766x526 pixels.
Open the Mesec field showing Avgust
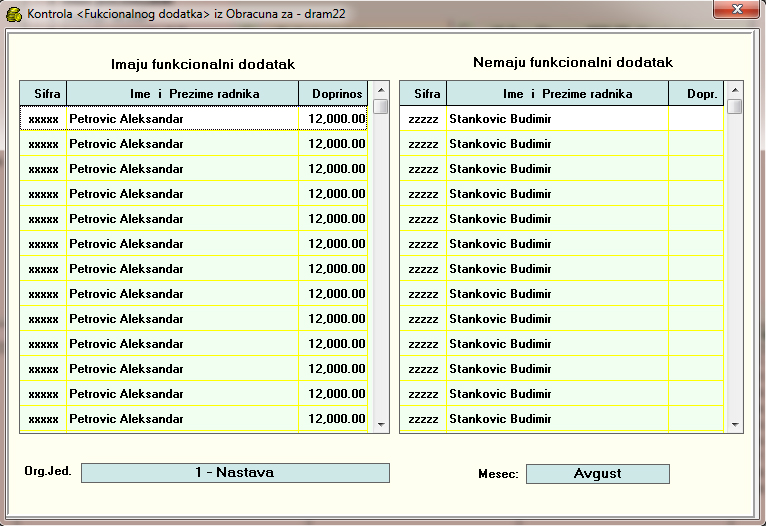[x=597, y=474]
